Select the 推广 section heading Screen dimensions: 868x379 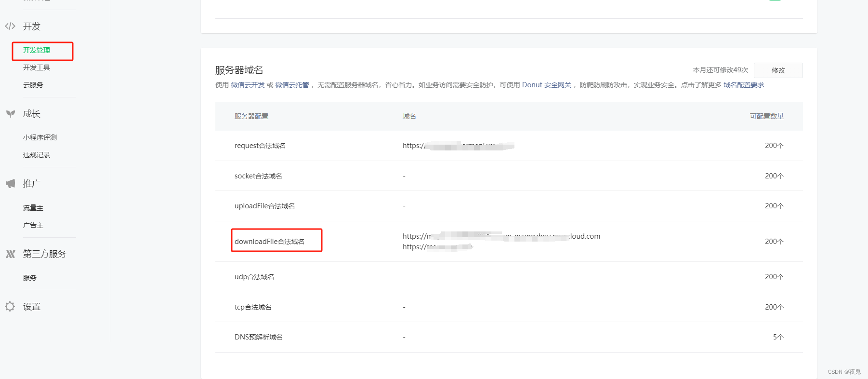[x=32, y=184]
